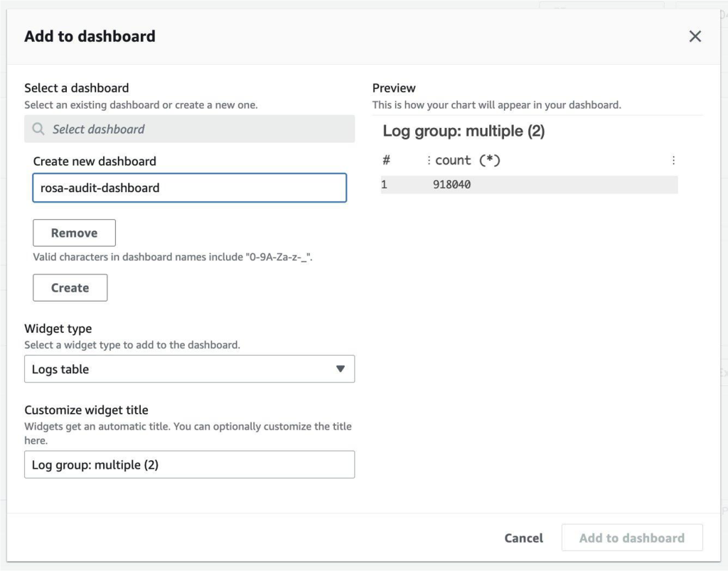728x571 pixels.
Task: Click the Customize widget title text box
Action: tap(189, 464)
